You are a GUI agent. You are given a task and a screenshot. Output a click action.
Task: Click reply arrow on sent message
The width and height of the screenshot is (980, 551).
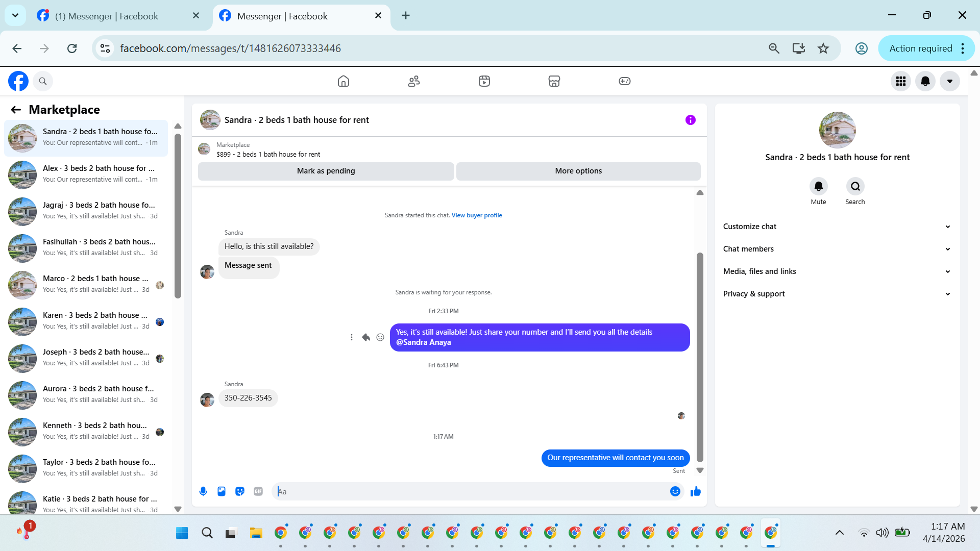coord(366,337)
